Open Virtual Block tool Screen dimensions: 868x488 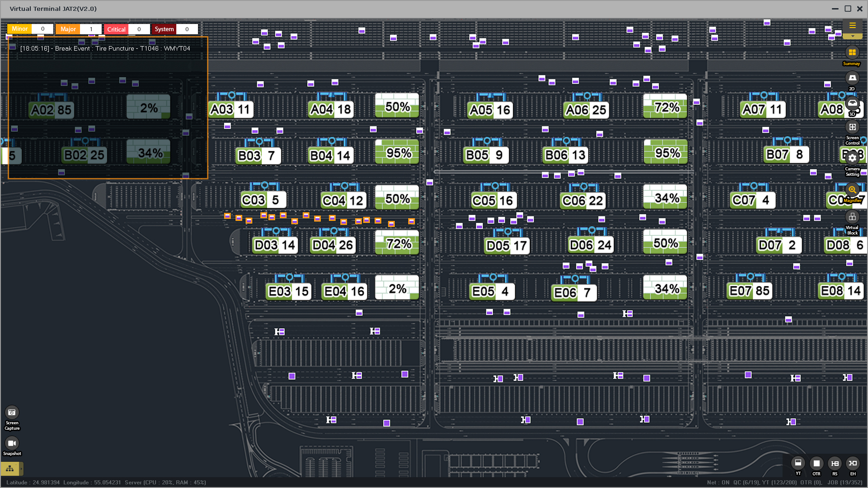tap(852, 217)
